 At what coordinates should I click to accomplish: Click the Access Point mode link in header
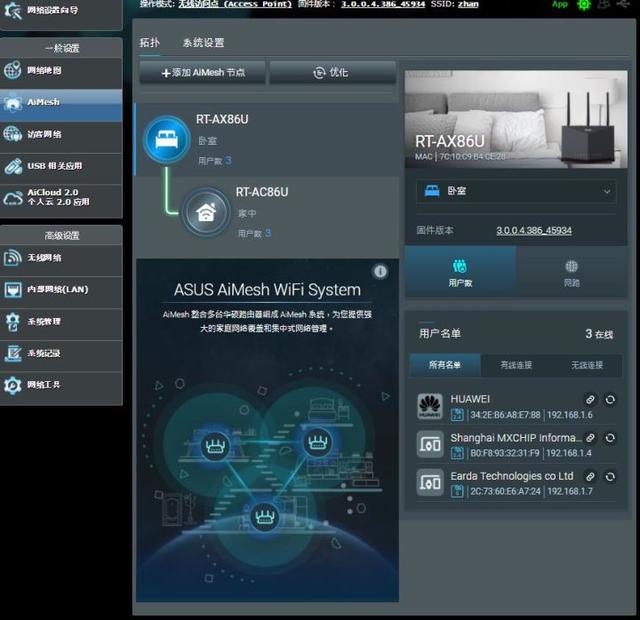pyautogui.click(x=235, y=4)
